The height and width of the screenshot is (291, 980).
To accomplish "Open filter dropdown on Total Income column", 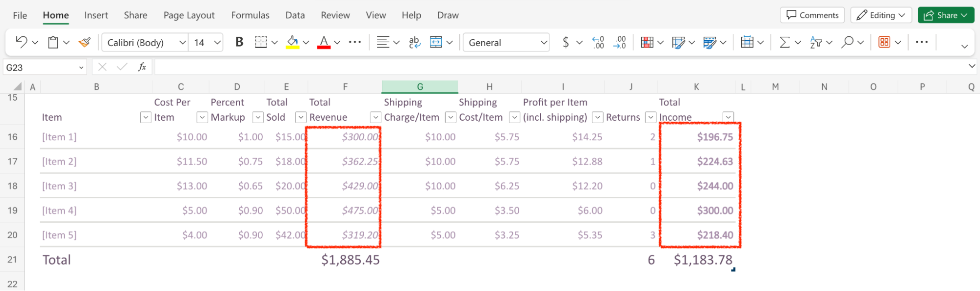I will 728,117.
